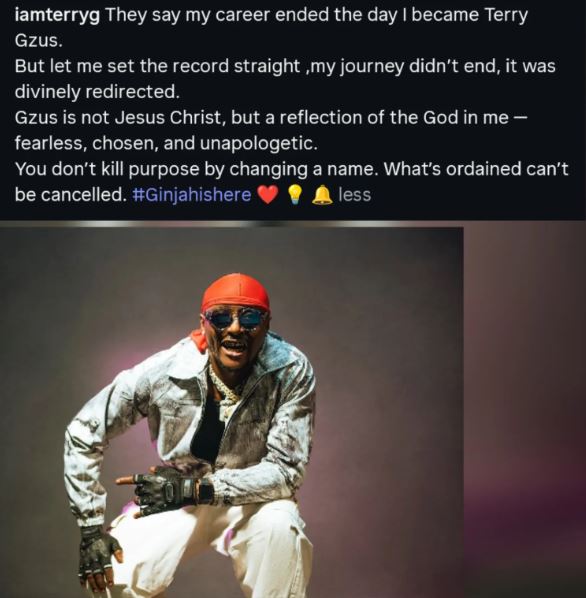Click the light bulb emoji
The width and height of the screenshot is (586, 598).
[x=294, y=195]
